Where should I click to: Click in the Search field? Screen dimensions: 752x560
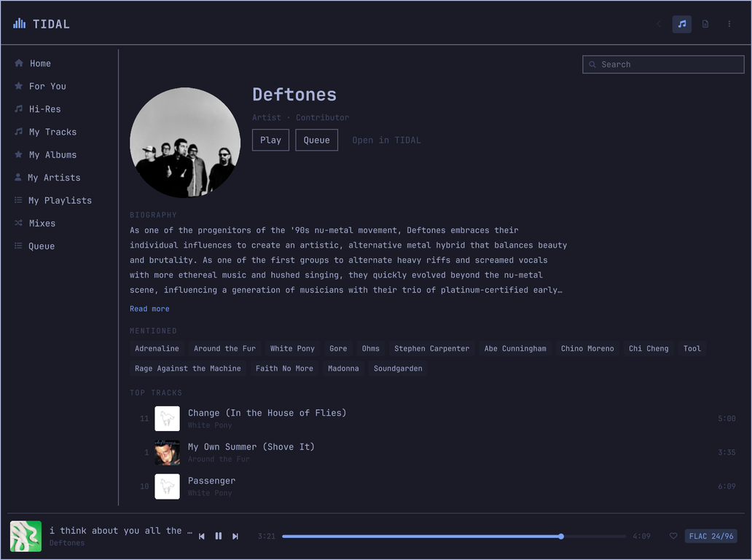pos(663,64)
